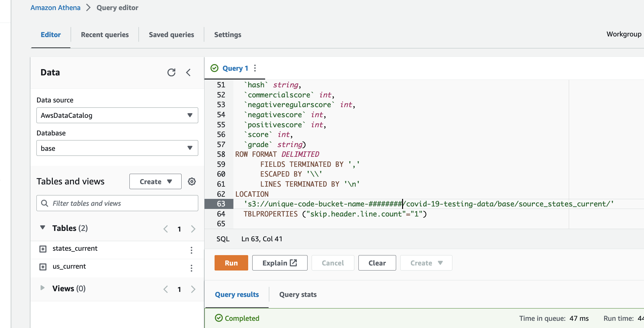Viewport: 644px width, 328px height.
Task: Go to previous page of Tables
Action: [166, 229]
